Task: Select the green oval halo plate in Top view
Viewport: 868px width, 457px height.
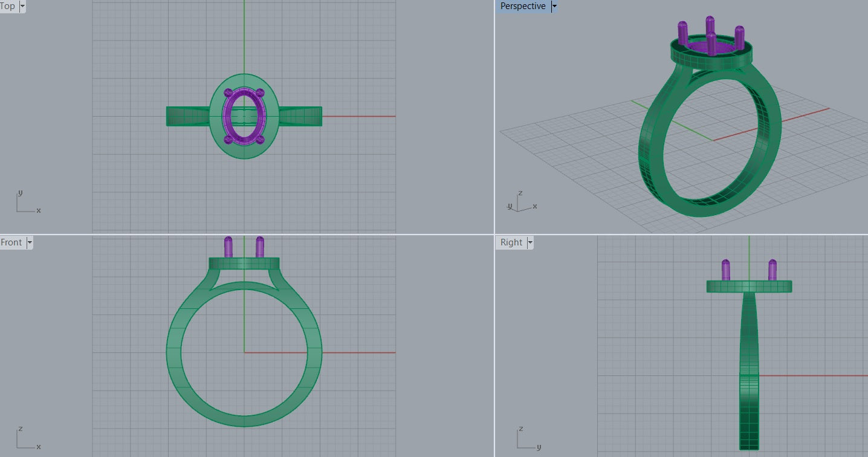Action: [x=244, y=149]
